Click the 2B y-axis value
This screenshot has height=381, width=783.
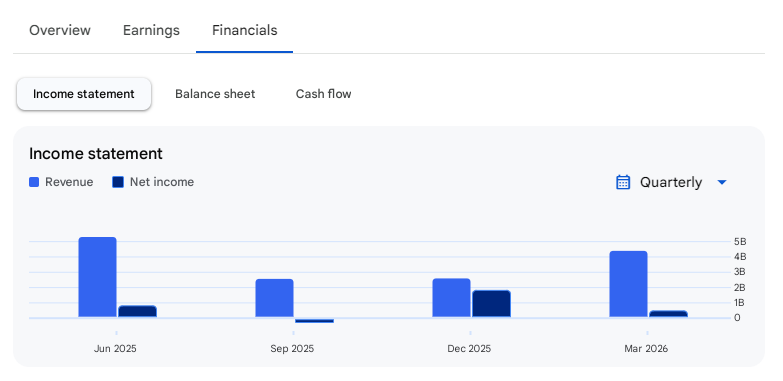click(x=740, y=288)
